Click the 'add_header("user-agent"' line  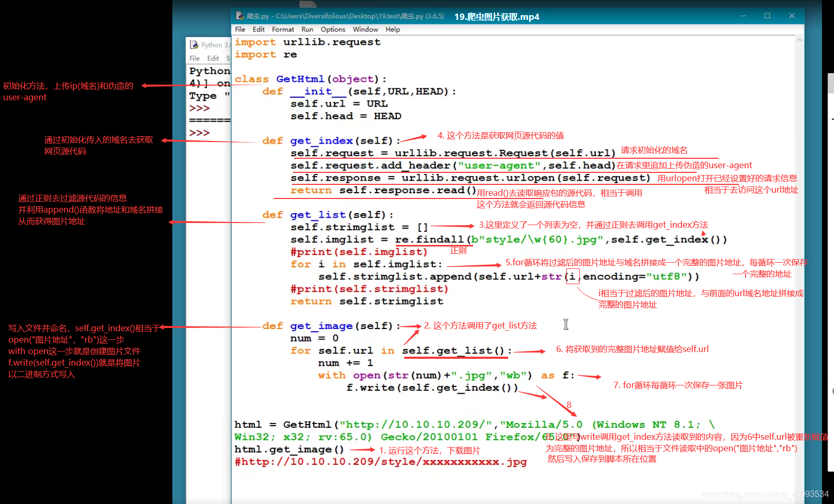point(453,166)
